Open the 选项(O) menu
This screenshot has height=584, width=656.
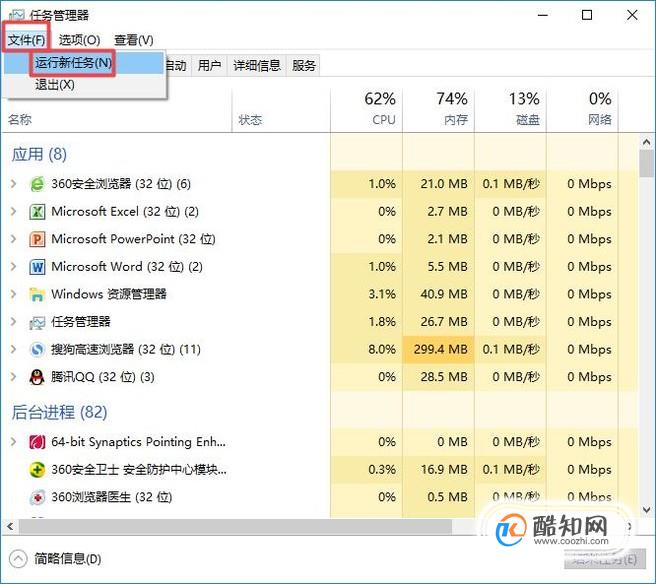click(79, 40)
